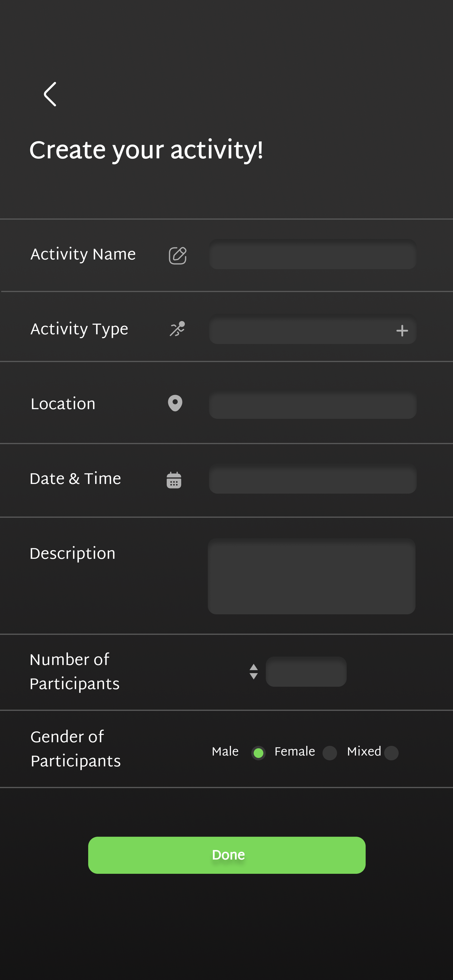
Task: Open the Activity Type selector
Action: (312, 331)
